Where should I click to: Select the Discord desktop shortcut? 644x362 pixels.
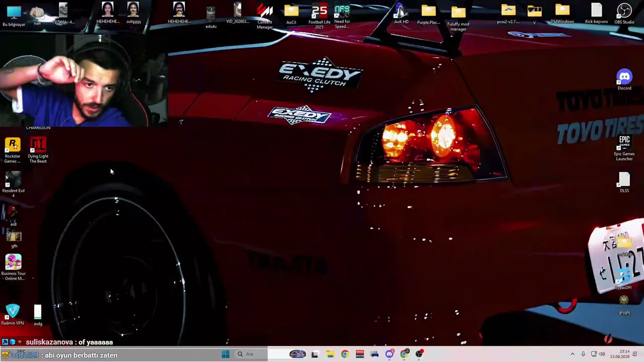[x=624, y=80]
